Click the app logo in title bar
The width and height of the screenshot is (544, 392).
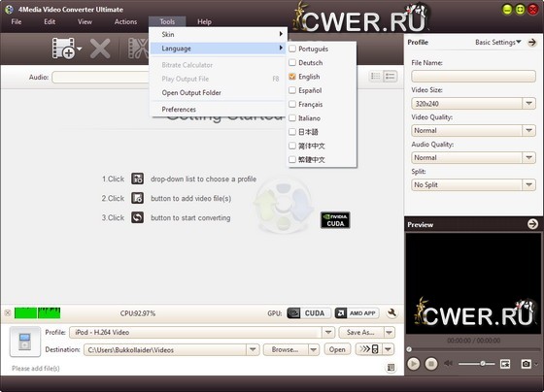point(10,10)
